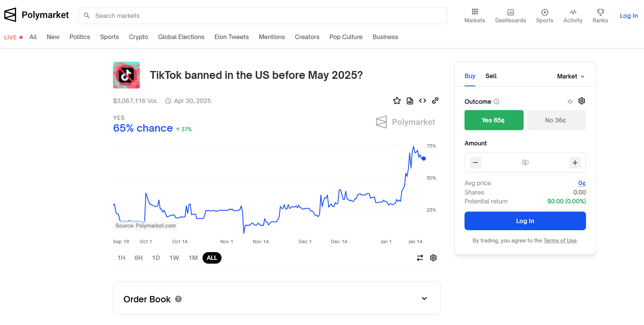Bookmark market with the star icon
The image size is (644, 325).
397,101
